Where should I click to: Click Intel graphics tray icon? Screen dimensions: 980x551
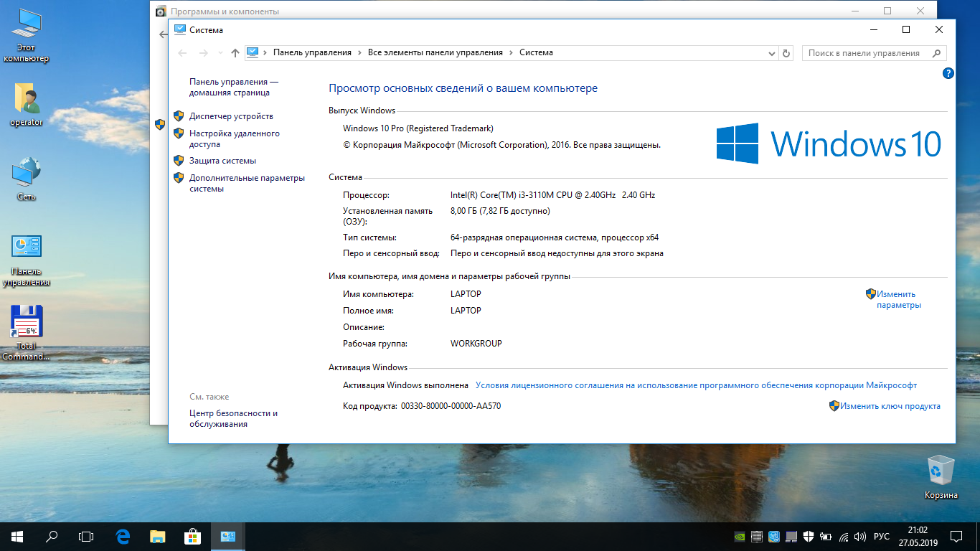774,537
